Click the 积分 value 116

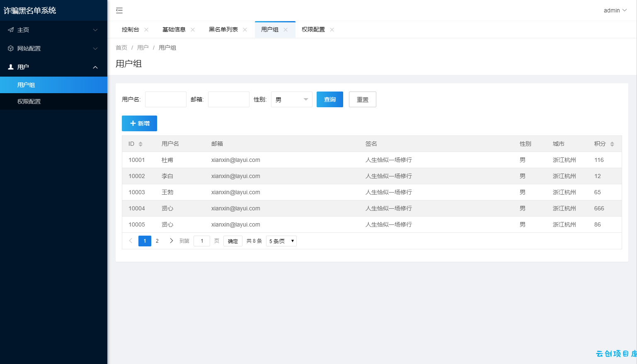599,160
